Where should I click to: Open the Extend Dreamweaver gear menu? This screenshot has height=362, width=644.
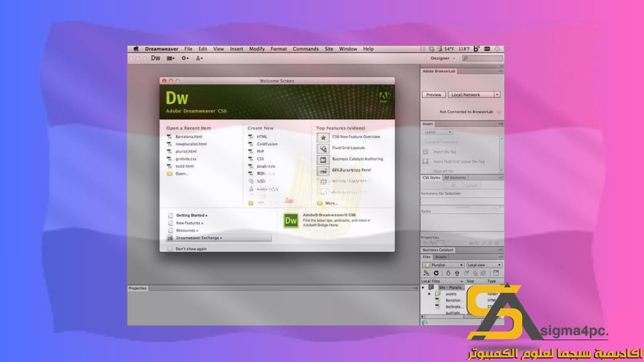[185, 58]
